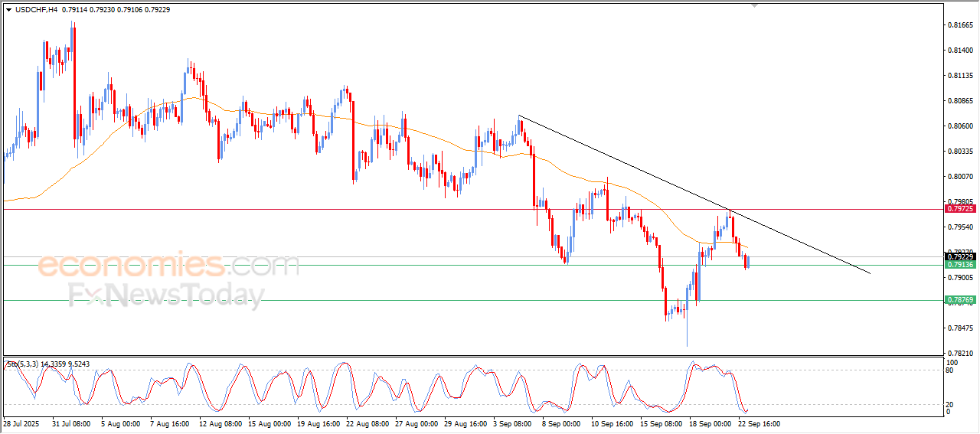Select the green 0.79136 price label

959,265
